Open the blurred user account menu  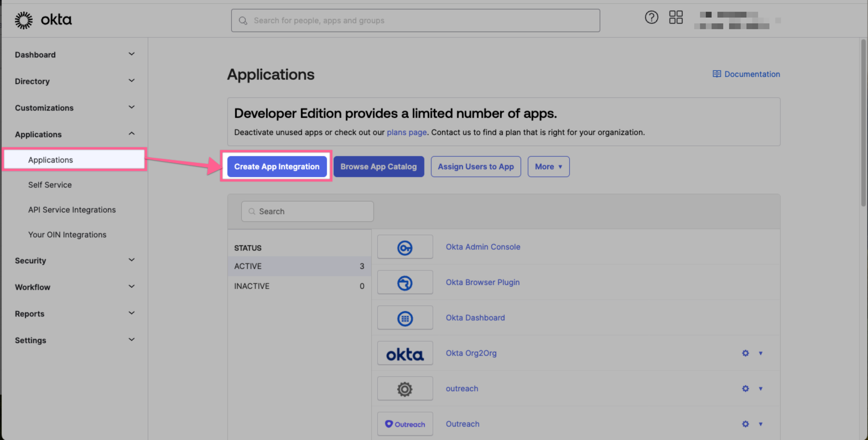pos(737,20)
